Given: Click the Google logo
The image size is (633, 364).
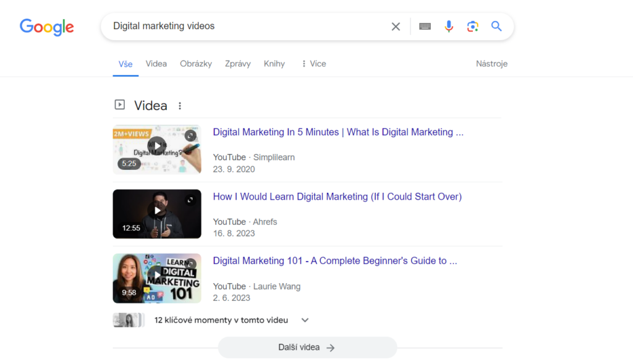Looking at the screenshot, I should (x=47, y=27).
